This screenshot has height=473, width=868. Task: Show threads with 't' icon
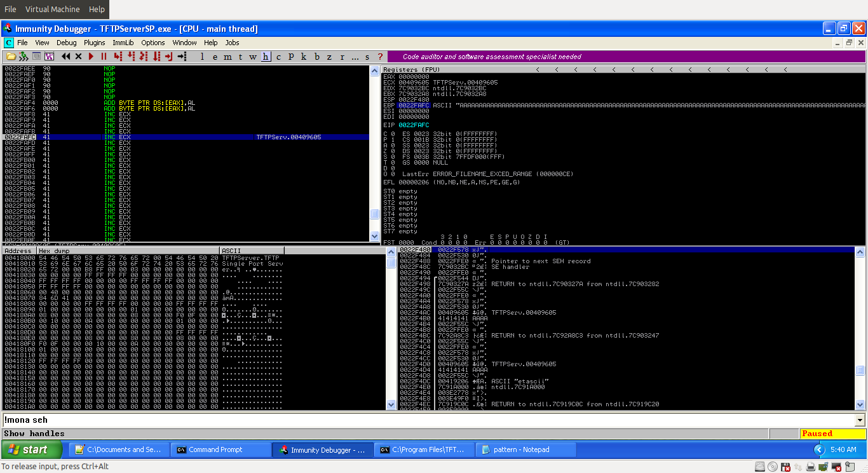[x=240, y=57]
